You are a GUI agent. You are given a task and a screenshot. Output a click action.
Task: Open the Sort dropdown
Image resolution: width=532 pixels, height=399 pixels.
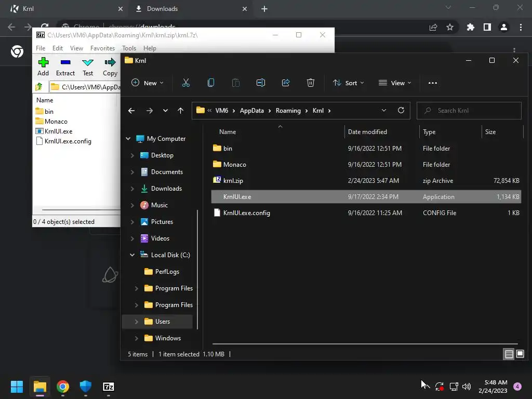[349, 83]
